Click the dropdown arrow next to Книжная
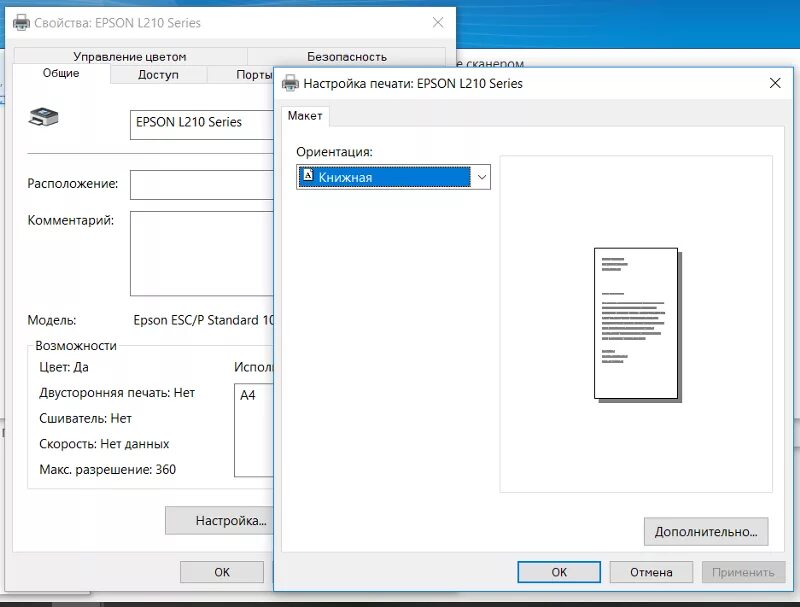 [x=481, y=177]
